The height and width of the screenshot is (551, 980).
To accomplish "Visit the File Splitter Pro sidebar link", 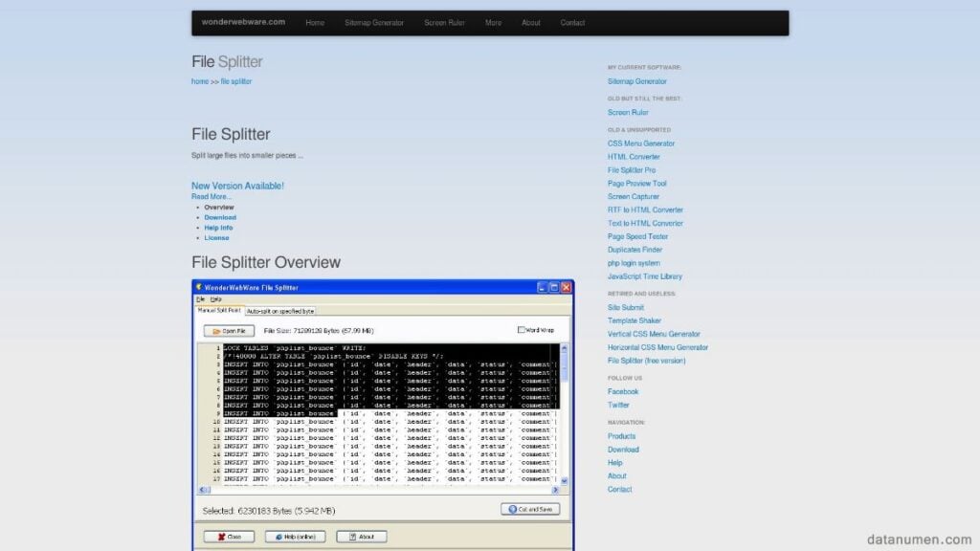I will point(632,169).
